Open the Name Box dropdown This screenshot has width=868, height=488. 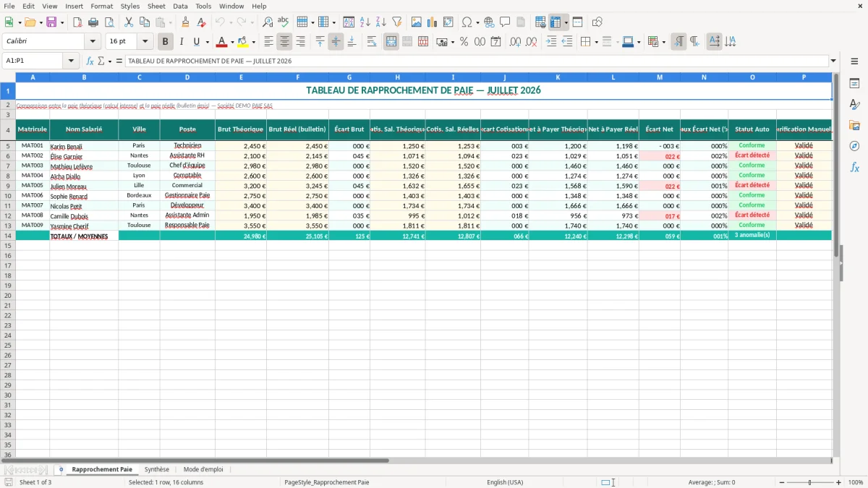pos(71,61)
